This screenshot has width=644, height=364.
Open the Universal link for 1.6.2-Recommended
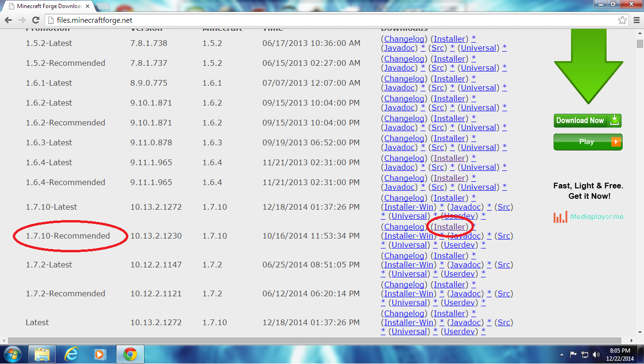(x=479, y=127)
